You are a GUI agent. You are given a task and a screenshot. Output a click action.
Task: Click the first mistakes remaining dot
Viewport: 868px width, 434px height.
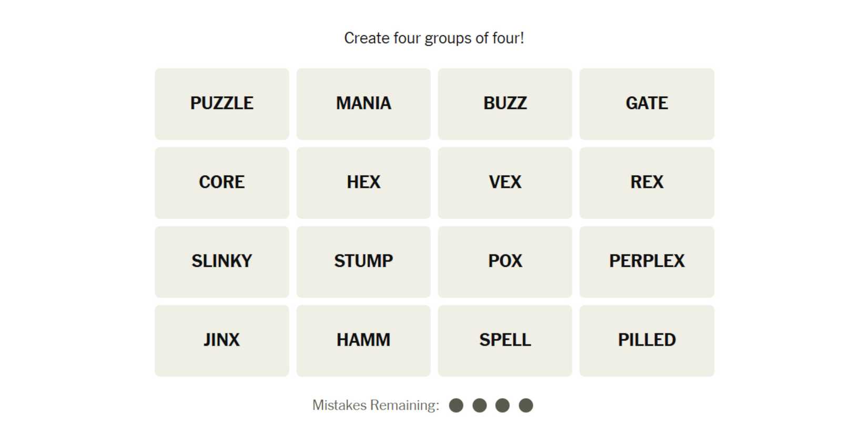pyautogui.click(x=456, y=406)
